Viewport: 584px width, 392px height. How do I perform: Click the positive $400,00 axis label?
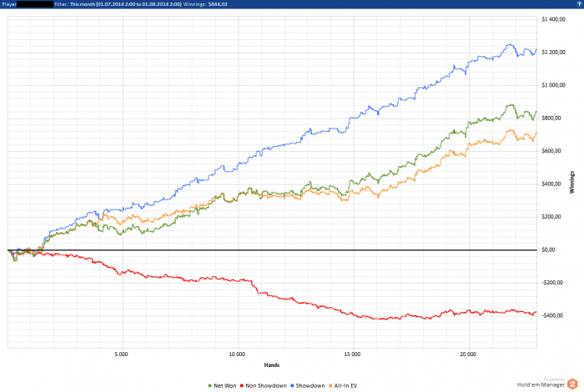pyautogui.click(x=551, y=183)
